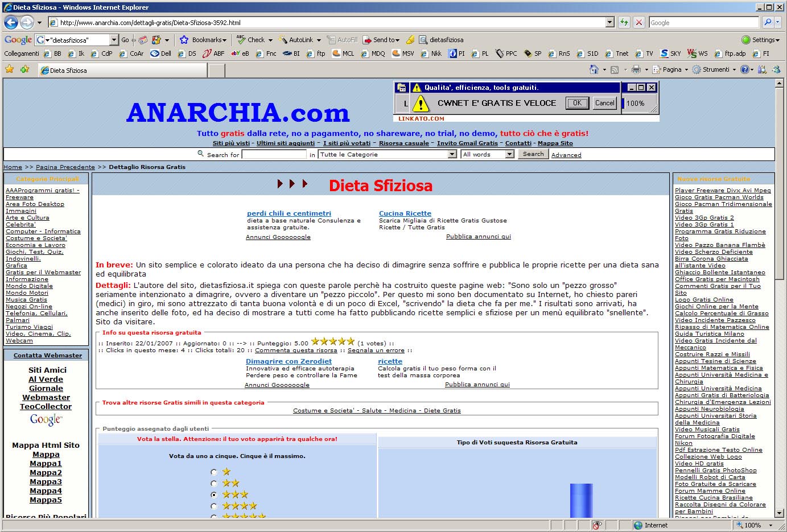The width and height of the screenshot is (787, 532).
Task: Open Favorites Center star icon
Action: click(10, 69)
